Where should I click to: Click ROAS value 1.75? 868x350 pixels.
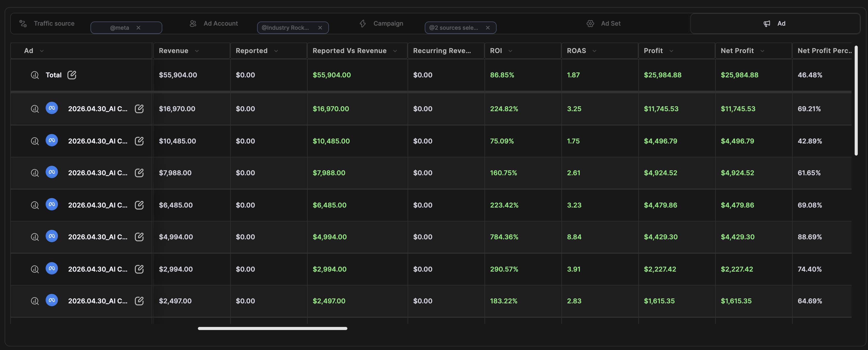[x=573, y=141]
